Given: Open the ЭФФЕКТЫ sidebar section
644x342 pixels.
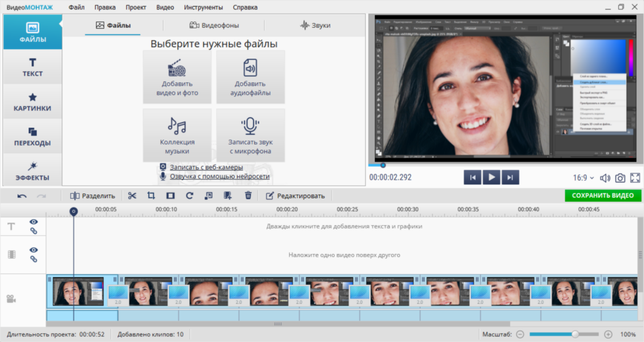Looking at the screenshot, I should click(33, 171).
